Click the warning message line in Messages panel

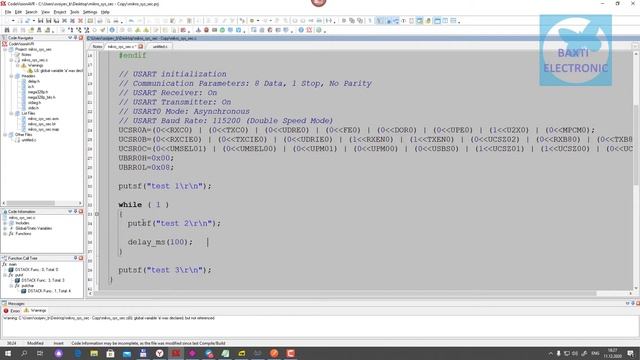(x=109, y=318)
